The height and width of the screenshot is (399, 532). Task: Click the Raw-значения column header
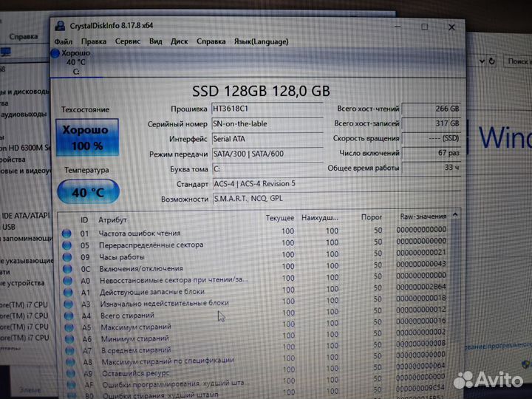(x=423, y=216)
